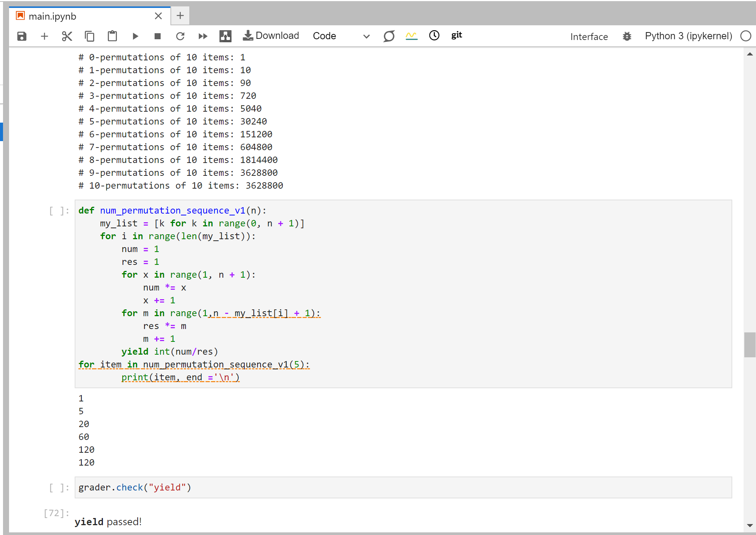The image size is (756, 535).
Task: Restart the kernel
Action: click(180, 36)
